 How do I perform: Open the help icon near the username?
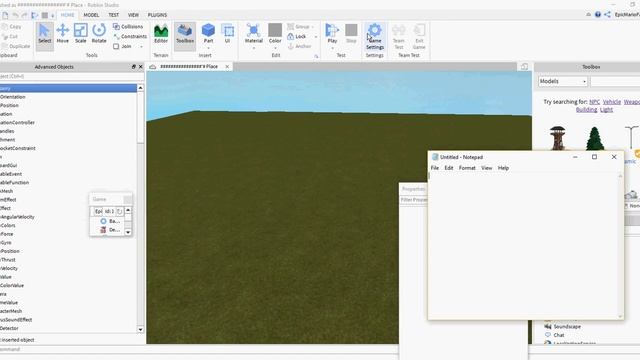coord(598,15)
